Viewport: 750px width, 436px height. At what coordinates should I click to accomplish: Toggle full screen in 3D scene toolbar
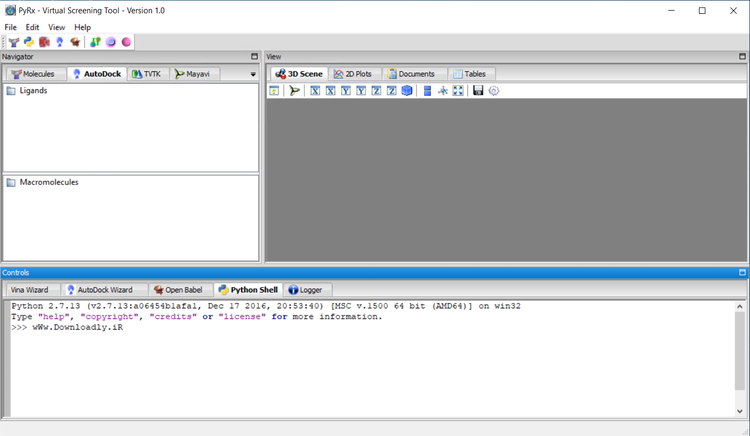coord(458,91)
